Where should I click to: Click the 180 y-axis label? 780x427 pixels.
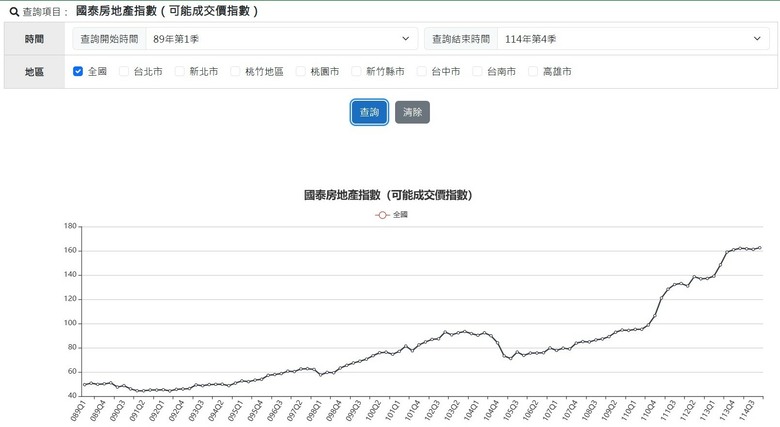[70, 226]
